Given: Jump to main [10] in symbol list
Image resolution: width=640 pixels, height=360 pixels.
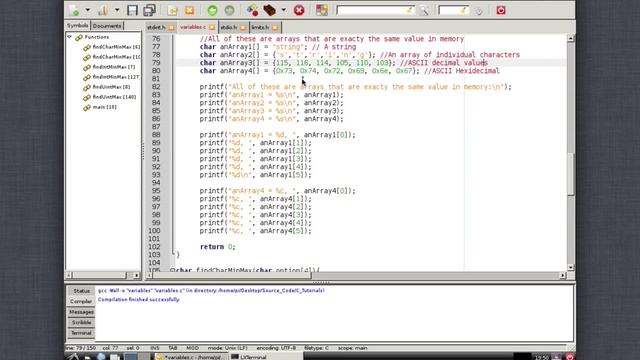Looking at the screenshot, I should (104, 107).
